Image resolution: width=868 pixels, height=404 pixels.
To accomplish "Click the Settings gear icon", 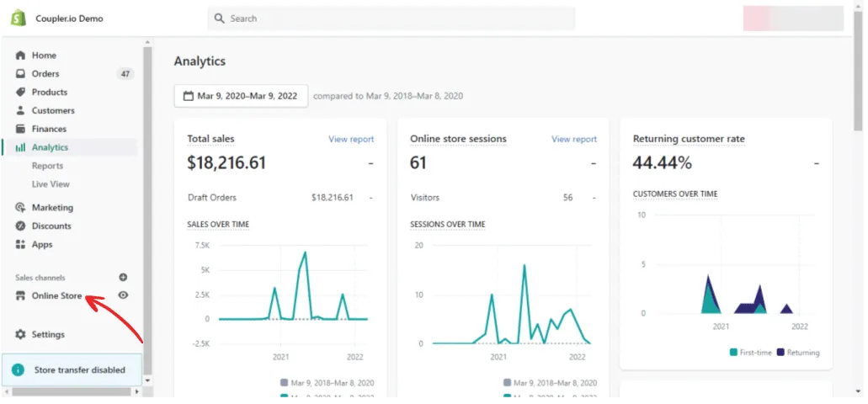I will coord(20,334).
